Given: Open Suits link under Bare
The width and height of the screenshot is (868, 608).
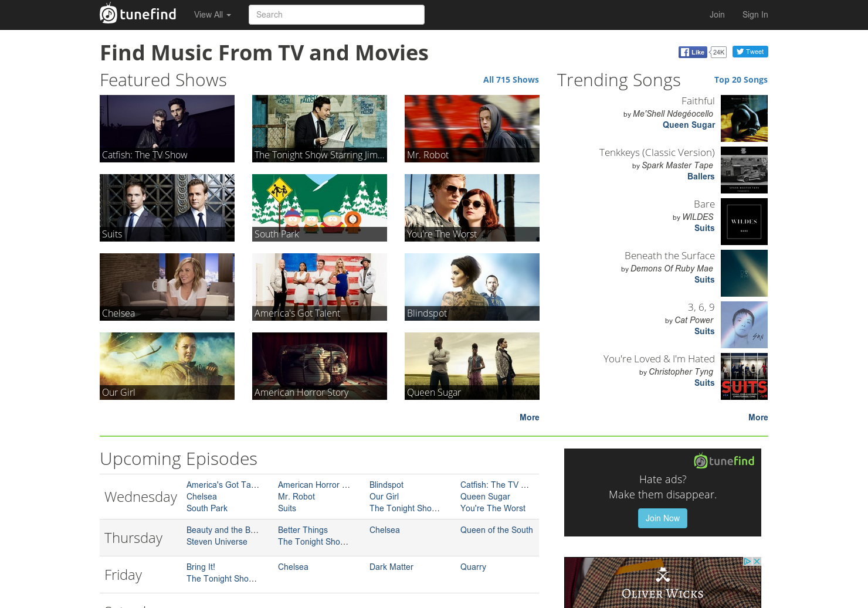Looking at the screenshot, I should [x=704, y=228].
